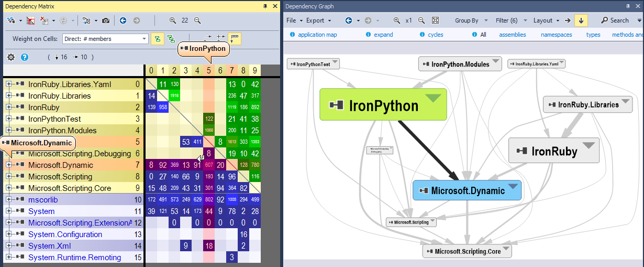The image size is (644, 267).
Task: Zoom in the matrix with magnifier plus
Action: pyautogui.click(x=173, y=20)
